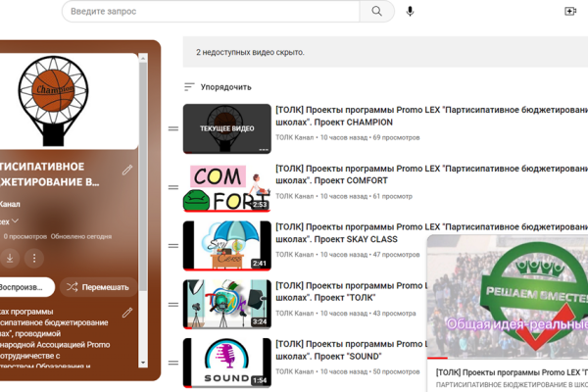The width and height of the screenshot is (588, 392).
Task: Grab drag handle of "ТОЛК" project video row
Action: point(172,304)
